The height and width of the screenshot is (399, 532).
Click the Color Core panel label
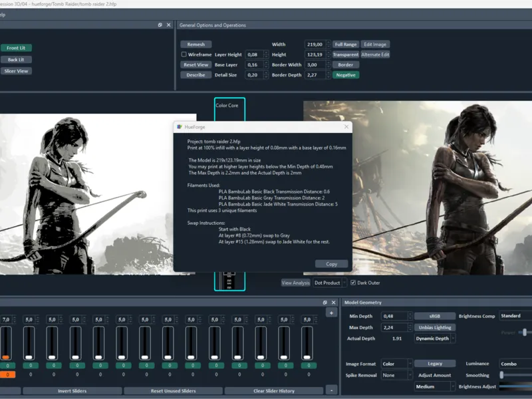tap(227, 105)
